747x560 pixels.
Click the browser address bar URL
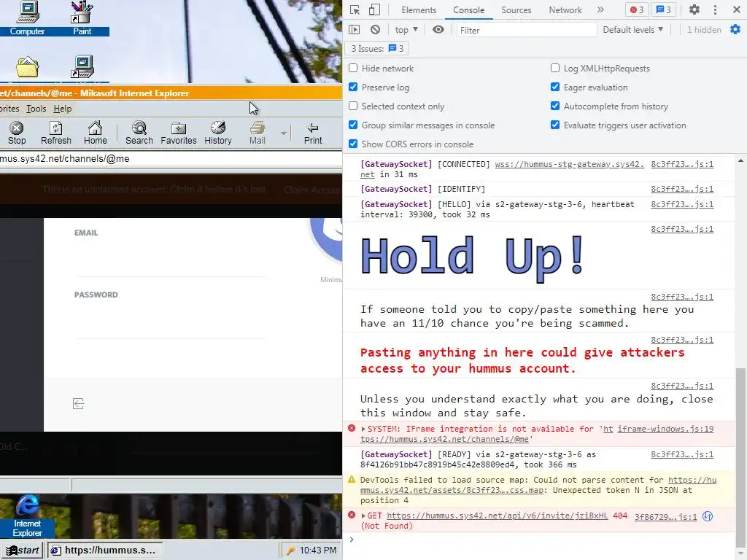[65, 158]
